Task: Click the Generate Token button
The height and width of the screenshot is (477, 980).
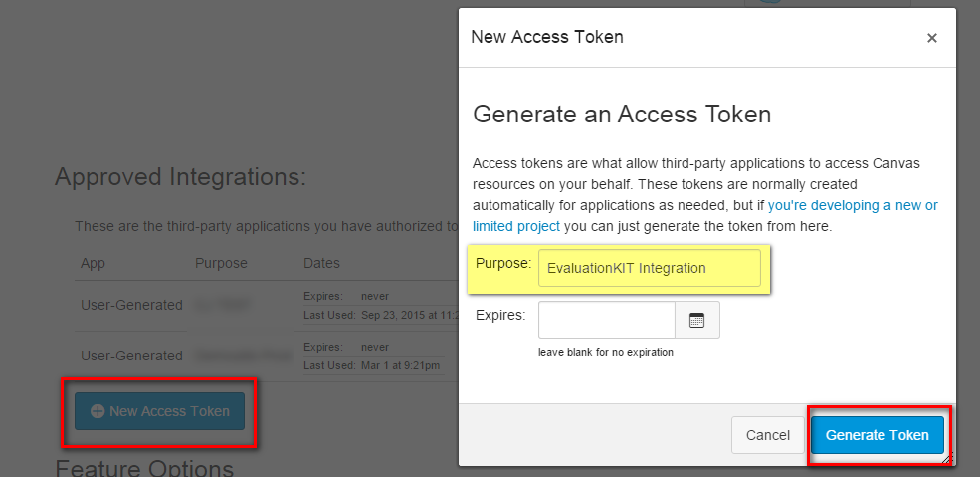Action: (x=877, y=435)
